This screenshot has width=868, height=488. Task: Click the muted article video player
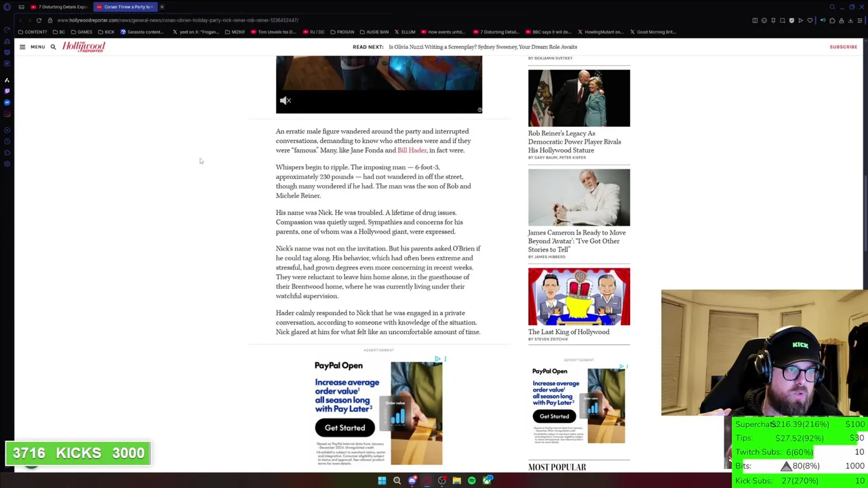[379, 84]
